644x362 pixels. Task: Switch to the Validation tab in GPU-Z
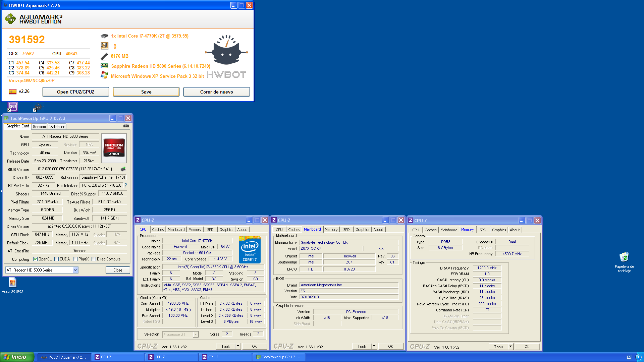[x=57, y=127]
